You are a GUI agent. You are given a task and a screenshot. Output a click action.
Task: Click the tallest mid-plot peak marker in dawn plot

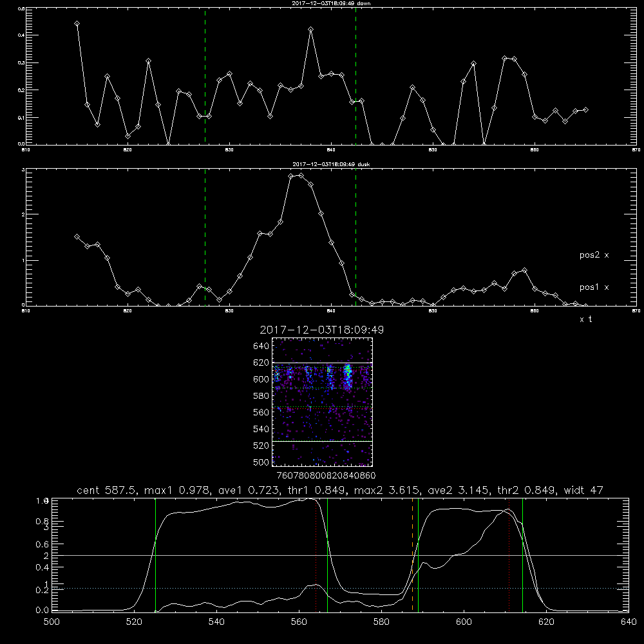(x=311, y=29)
